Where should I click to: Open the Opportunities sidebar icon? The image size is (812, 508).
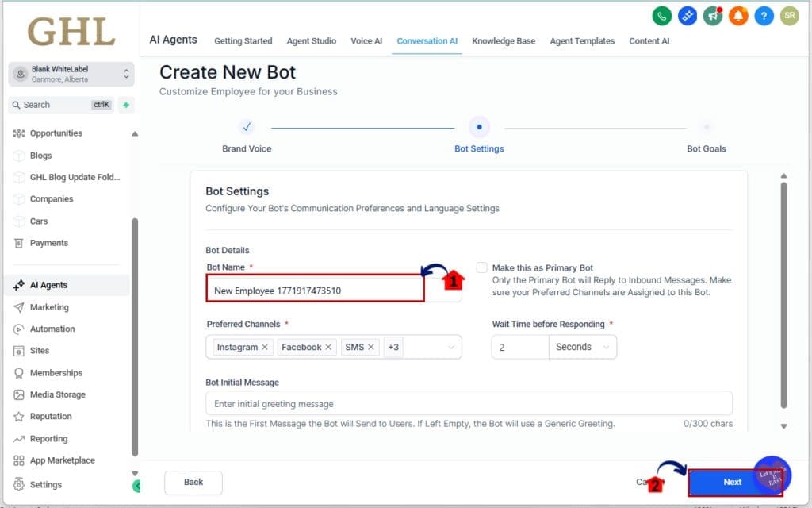click(19, 133)
